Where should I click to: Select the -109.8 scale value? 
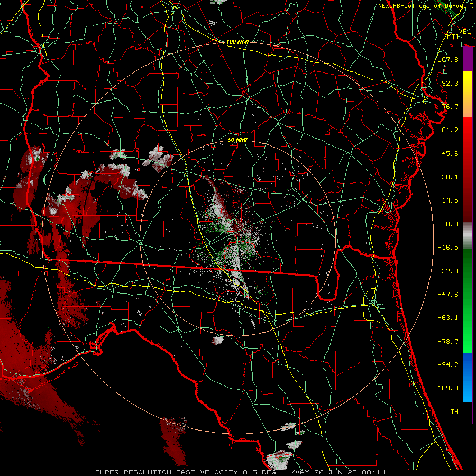click(446, 388)
